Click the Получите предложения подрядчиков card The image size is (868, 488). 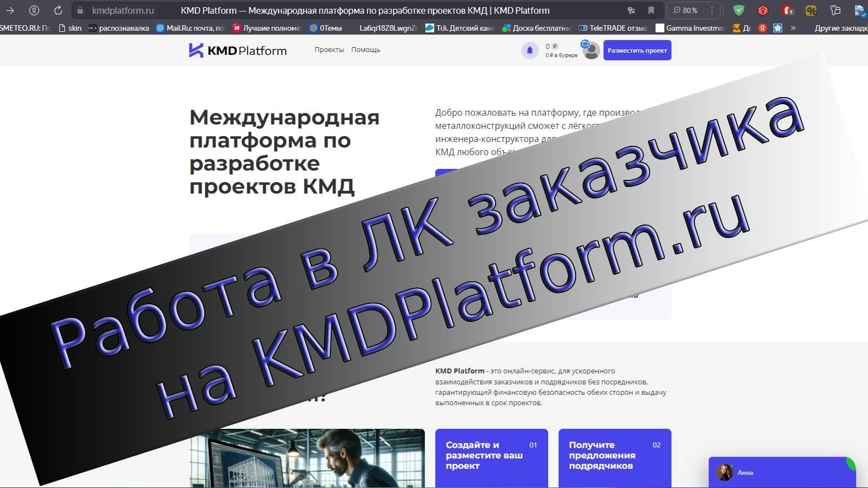(x=615, y=458)
